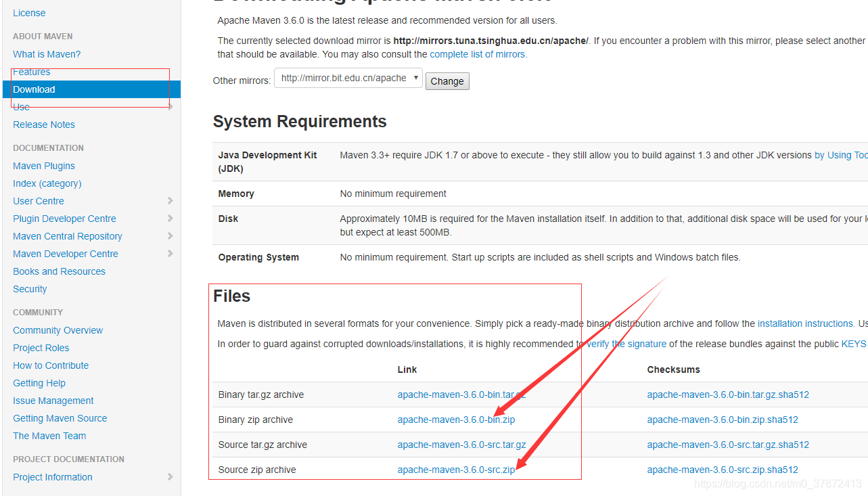Select the Memory row label
Screen dimensions: 868x496
click(236, 194)
